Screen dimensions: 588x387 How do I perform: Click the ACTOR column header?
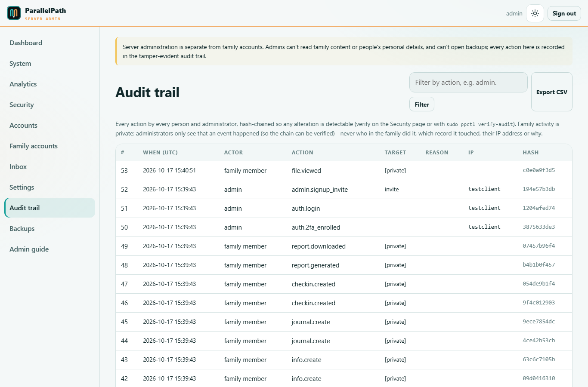tap(233, 153)
